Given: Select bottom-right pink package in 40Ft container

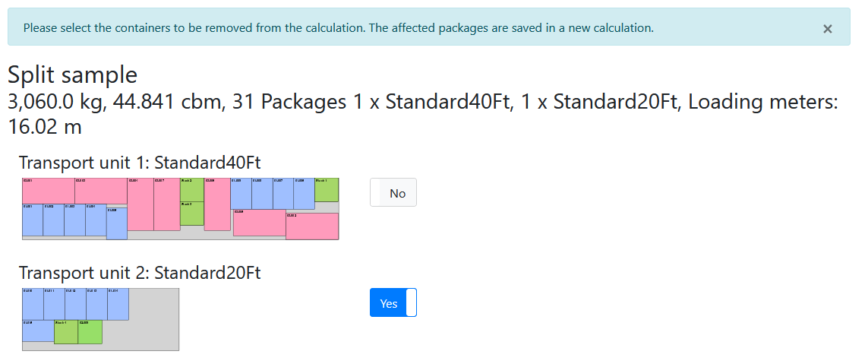Looking at the screenshot, I should (x=312, y=226).
